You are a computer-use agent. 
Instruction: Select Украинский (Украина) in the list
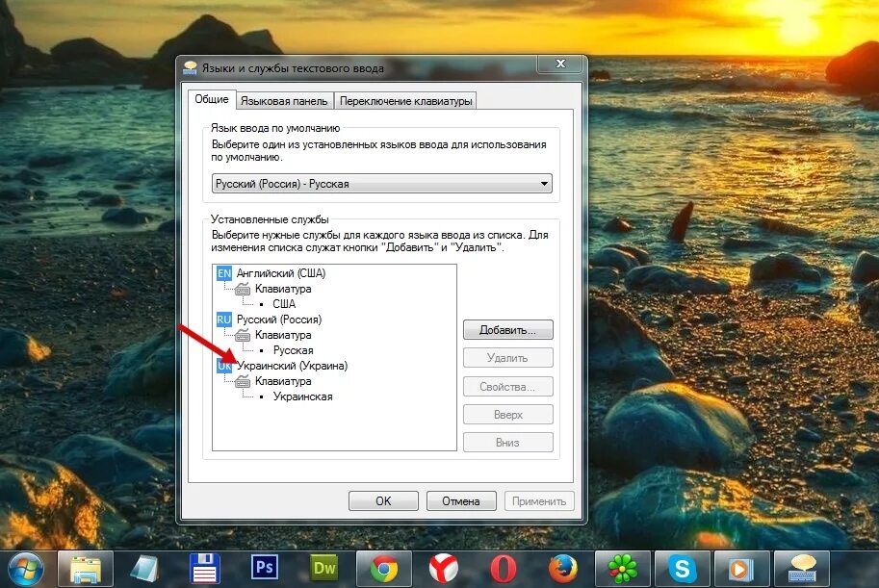point(292,366)
